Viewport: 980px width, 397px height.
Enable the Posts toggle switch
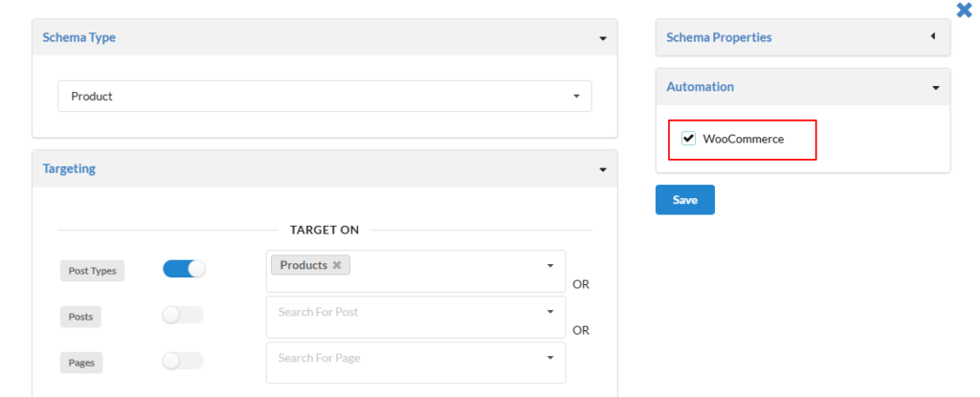pos(183,315)
